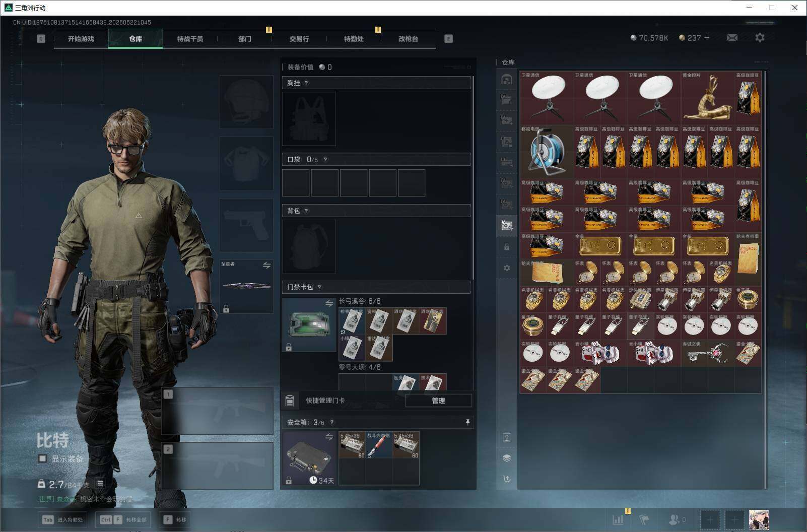Click the empty body armor slot
Screen dimensions: 807x532
(246, 163)
